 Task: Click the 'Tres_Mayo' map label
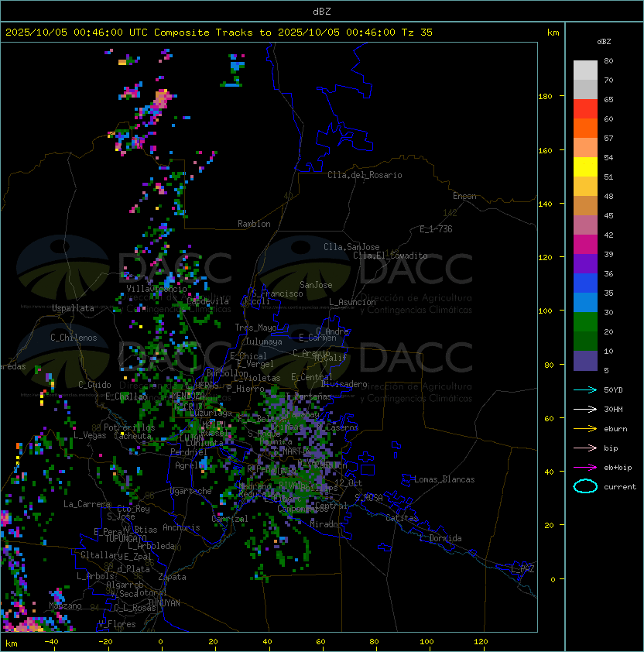pos(255,328)
